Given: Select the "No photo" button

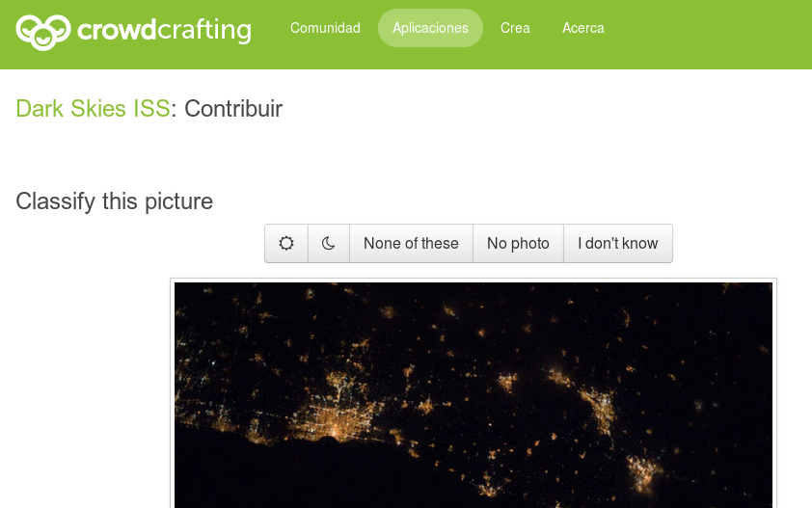Looking at the screenshot, I should point(518,243).
